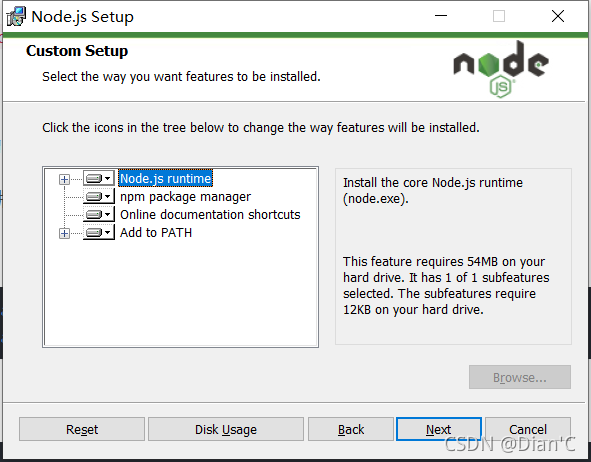The image size is (591, 462).
Task: Click the Add to PATH drive icon
Action: tap(94, 233)
